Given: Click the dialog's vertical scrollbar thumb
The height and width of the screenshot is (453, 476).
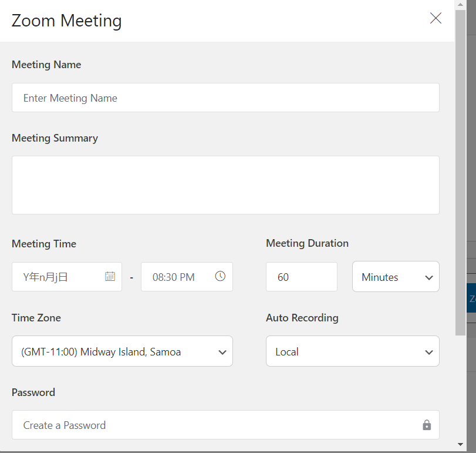Looking at the screenshot, I should pos(461,170).
